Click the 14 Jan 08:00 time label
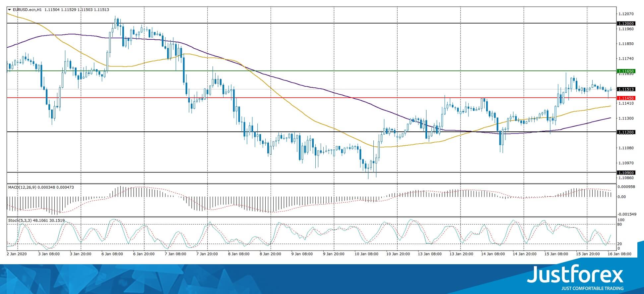 [493, 254]
